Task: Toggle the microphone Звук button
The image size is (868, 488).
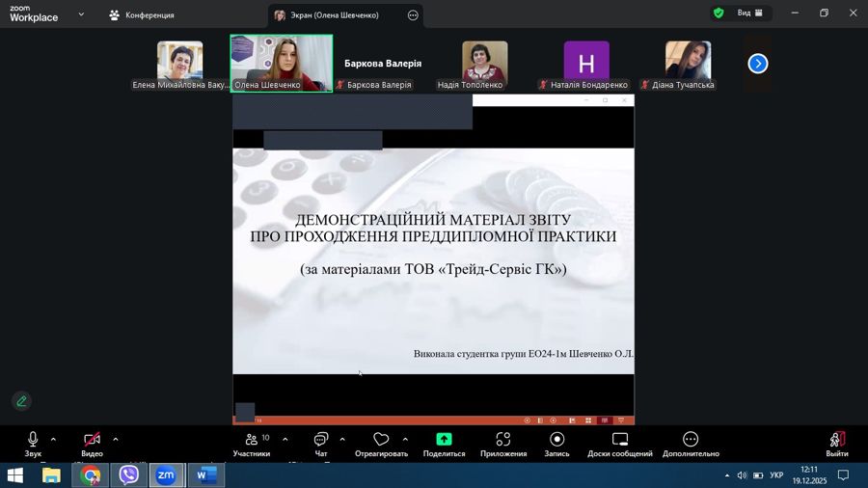Action: click(33, 444)
